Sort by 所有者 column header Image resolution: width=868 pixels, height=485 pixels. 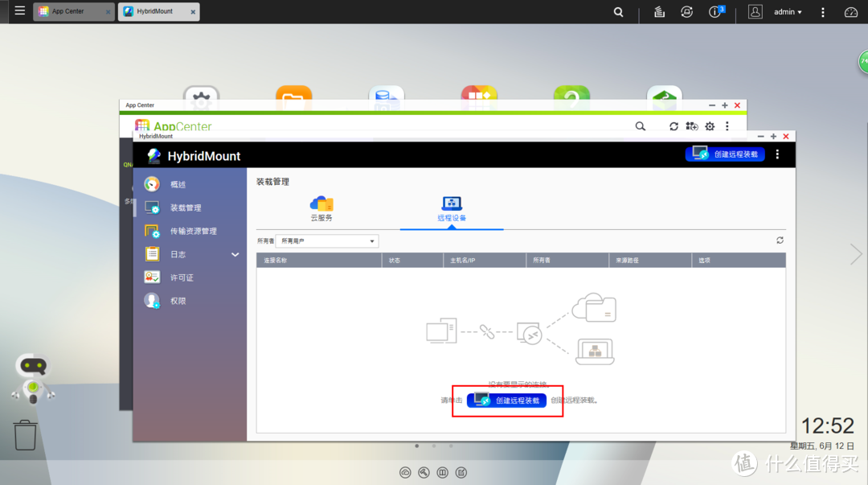[x=567, y=260]
